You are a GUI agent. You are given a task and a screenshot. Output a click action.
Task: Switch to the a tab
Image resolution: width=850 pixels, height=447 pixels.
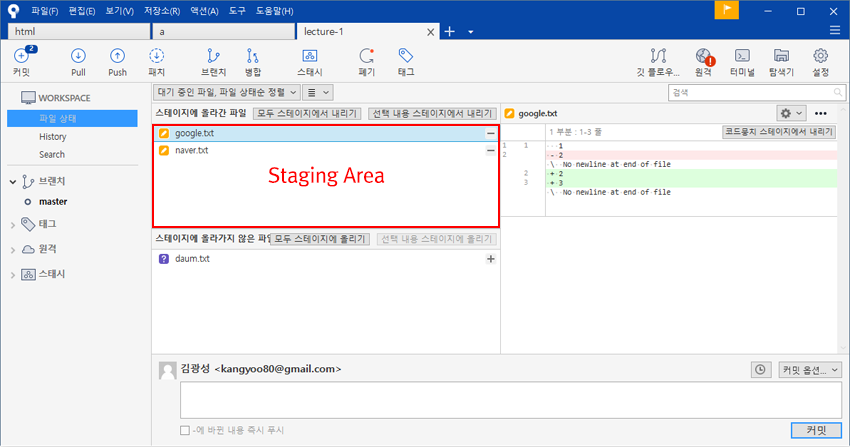[223, 31]
